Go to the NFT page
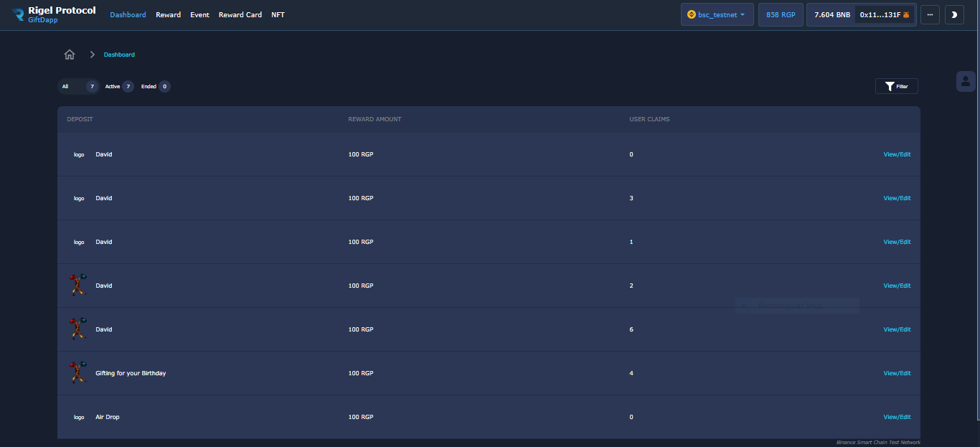Screen dimensions: 980x447 tap(278, 14)
